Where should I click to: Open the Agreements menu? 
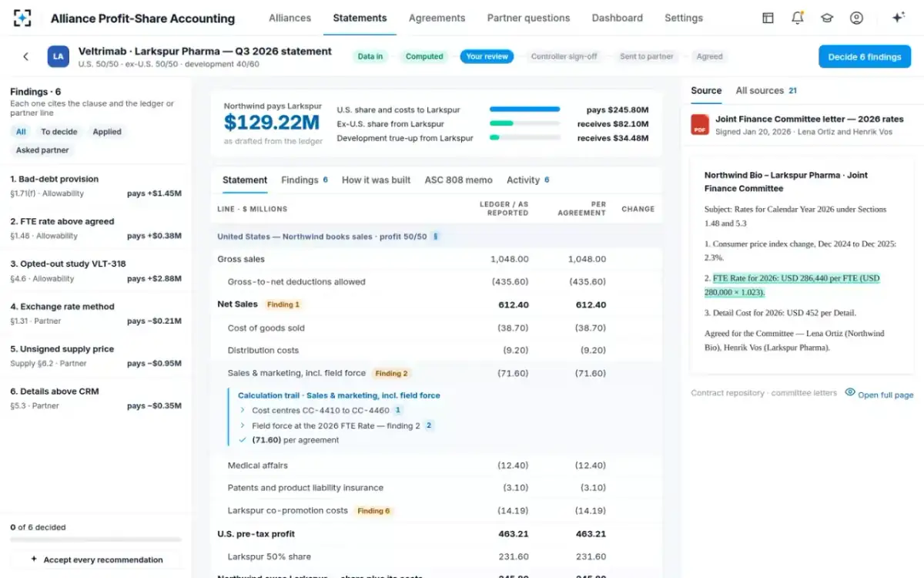click(437, 18)
